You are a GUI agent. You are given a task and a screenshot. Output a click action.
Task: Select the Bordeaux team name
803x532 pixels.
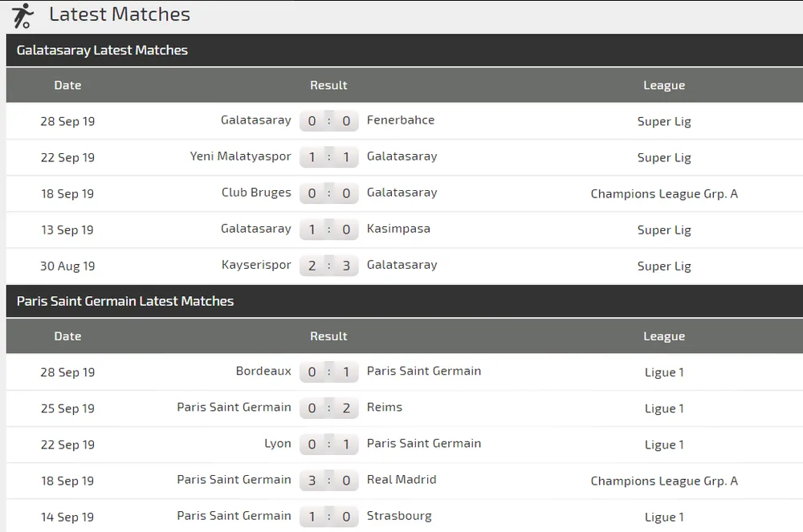pyautogui.click(x=263, y=372)
